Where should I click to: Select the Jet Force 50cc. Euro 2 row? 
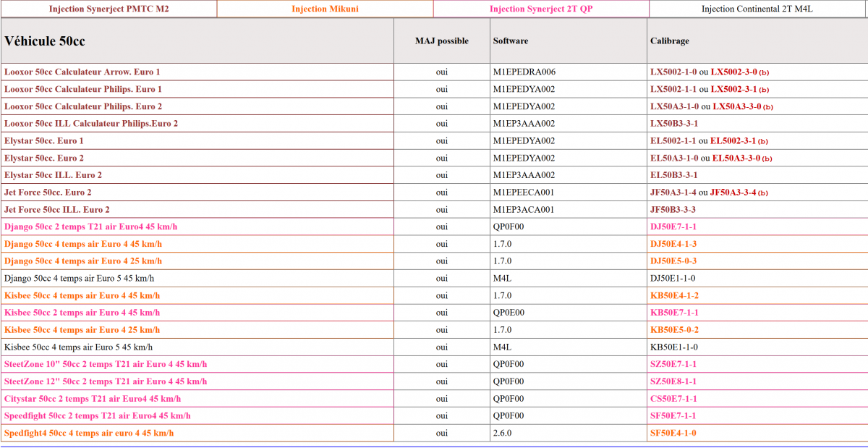point(48,193)
